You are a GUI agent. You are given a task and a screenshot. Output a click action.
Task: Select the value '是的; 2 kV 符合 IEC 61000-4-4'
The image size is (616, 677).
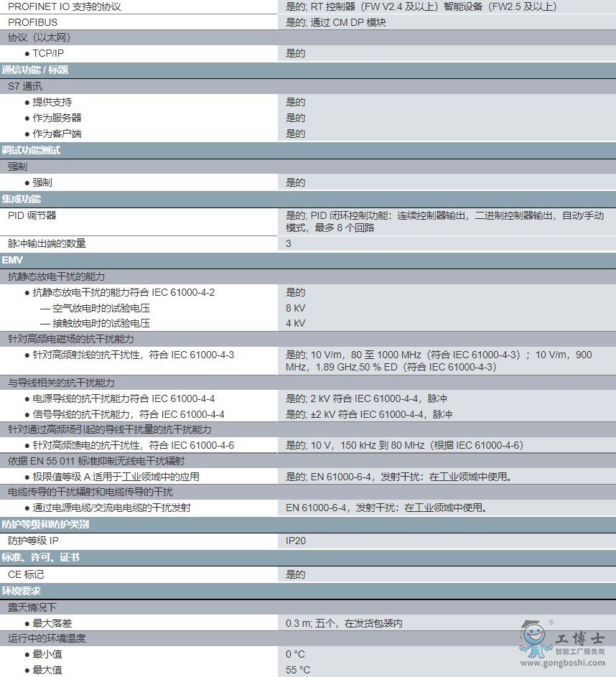point(366,398)
